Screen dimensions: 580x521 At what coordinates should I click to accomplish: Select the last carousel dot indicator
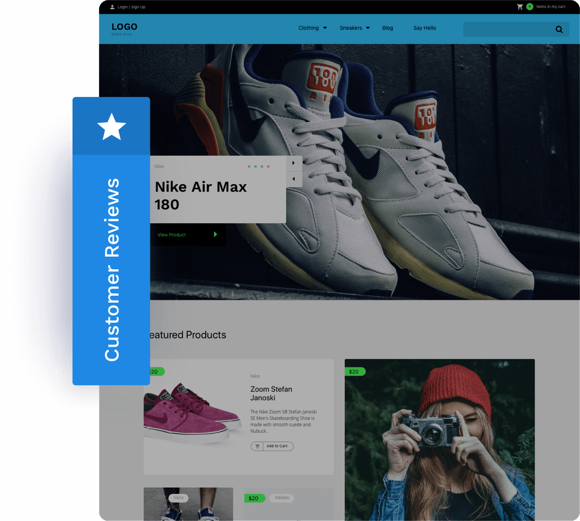tap(268, 167)
